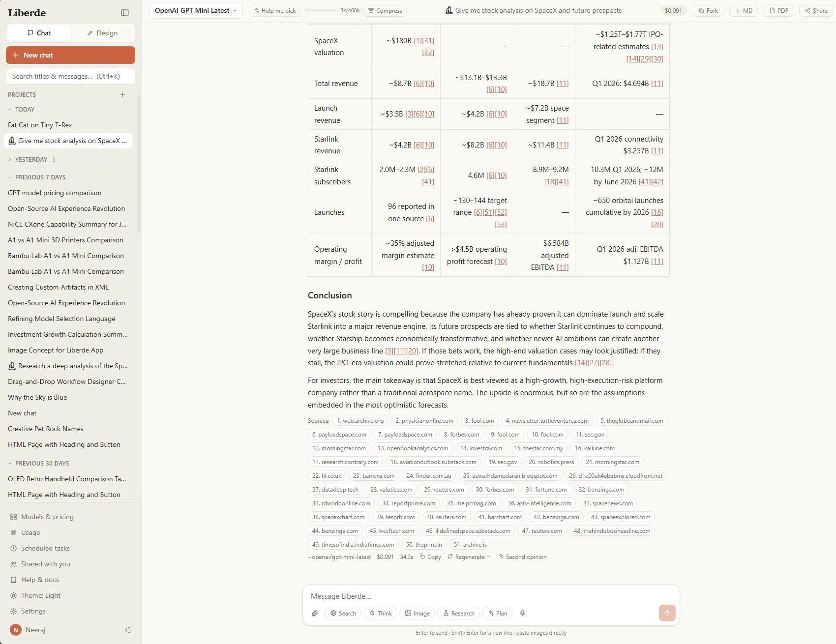The height and width of the screenshot is (644, 836).
Task: Collapse the sidebar panel icon
Action: (x=125, y=13)
